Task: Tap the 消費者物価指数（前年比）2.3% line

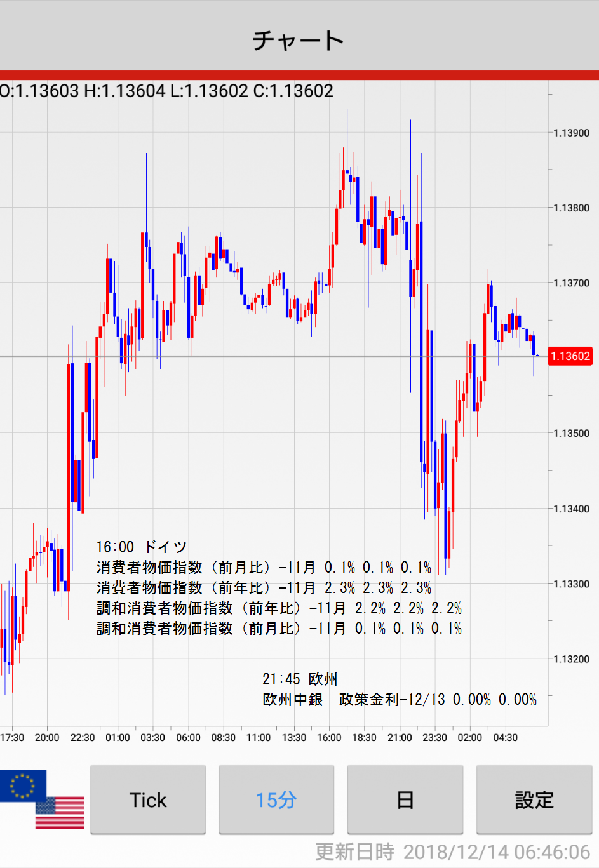Action: coord(264,587)
